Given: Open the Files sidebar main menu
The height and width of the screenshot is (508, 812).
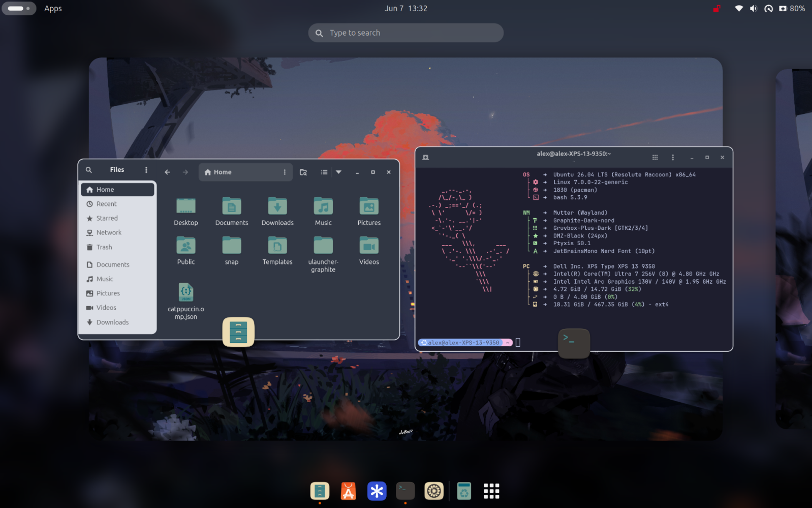Looking at the screenshot, I should pos(146,170).
